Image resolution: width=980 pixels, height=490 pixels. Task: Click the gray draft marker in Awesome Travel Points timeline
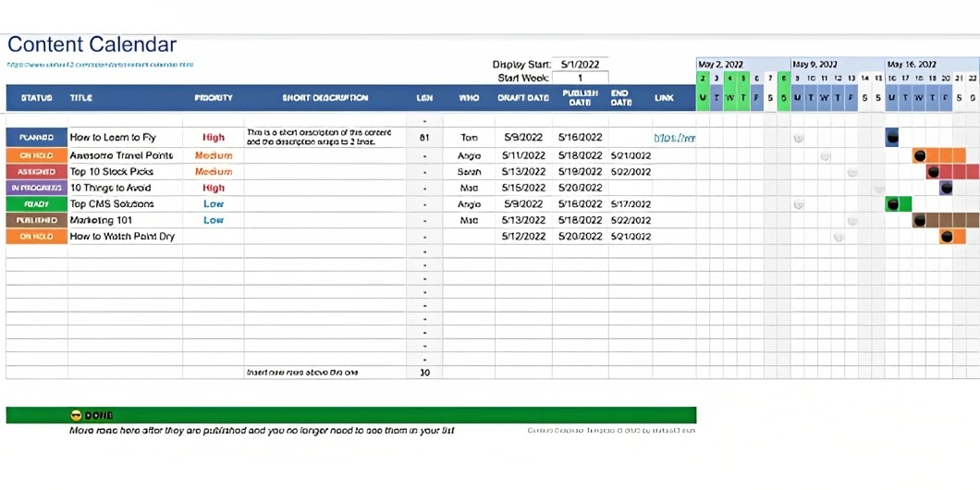[x=825, y=155]
